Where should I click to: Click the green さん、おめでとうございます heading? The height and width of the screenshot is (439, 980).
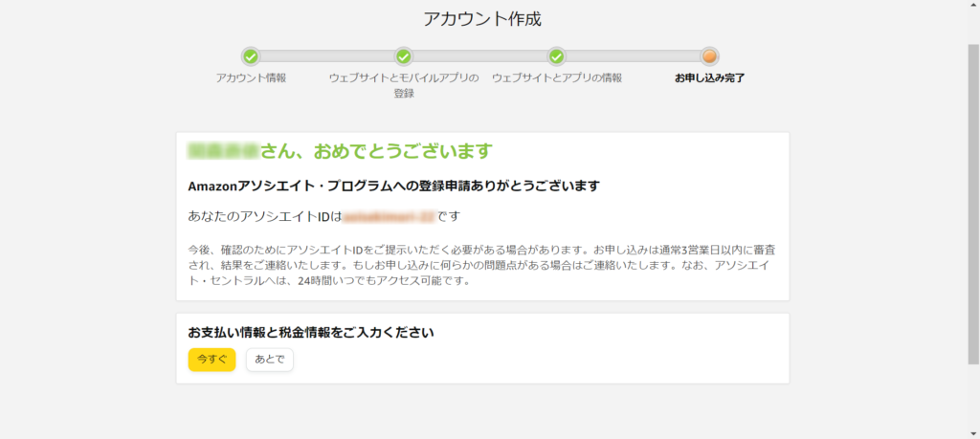click(x=341, y=151)
